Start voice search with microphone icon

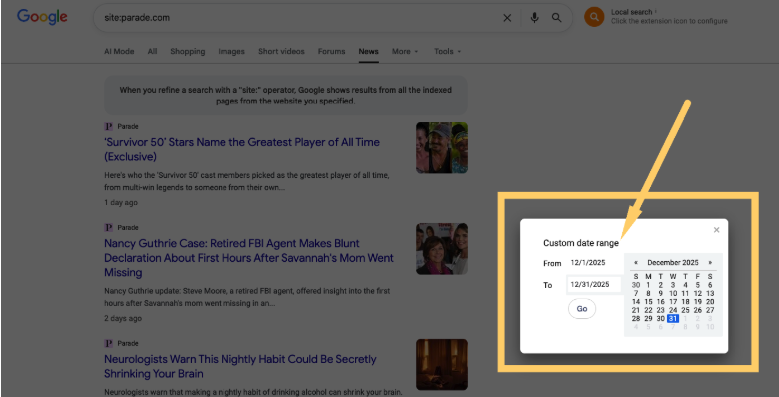(x=534, y=18)
